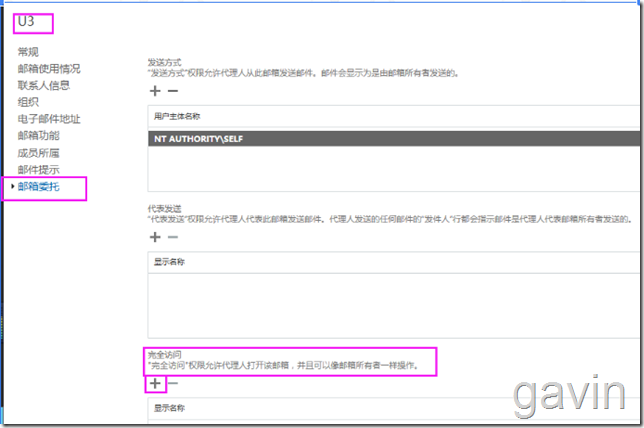Click 显示名称 header in 代表发送 list
The height and width of the screenshot is (428, 644).
click(x=169, y=262)
